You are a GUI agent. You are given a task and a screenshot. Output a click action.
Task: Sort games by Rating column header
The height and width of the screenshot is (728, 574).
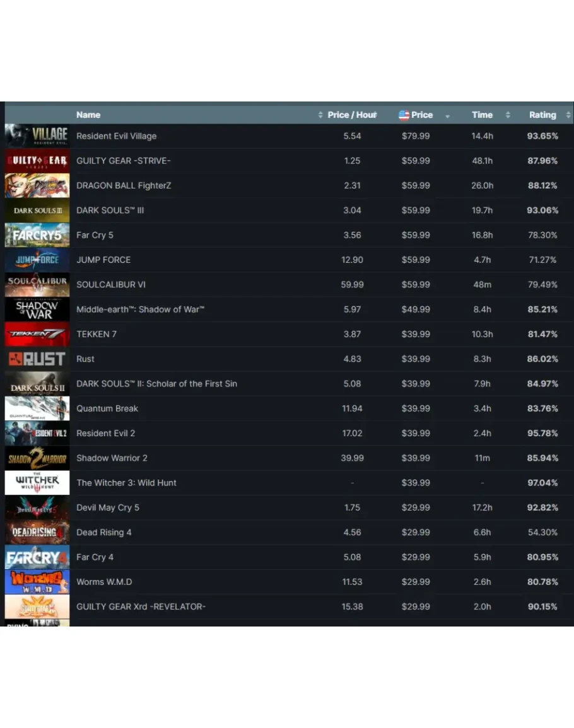click(542, 115)
